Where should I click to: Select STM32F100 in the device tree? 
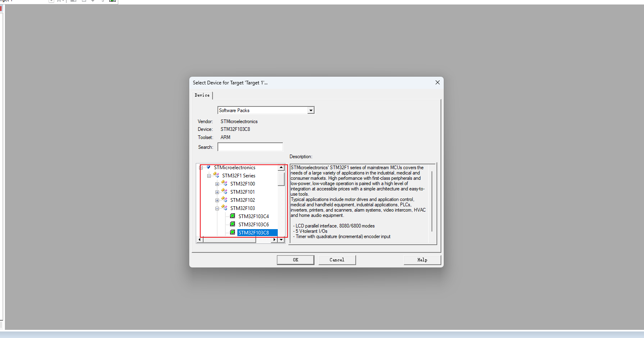243,183
